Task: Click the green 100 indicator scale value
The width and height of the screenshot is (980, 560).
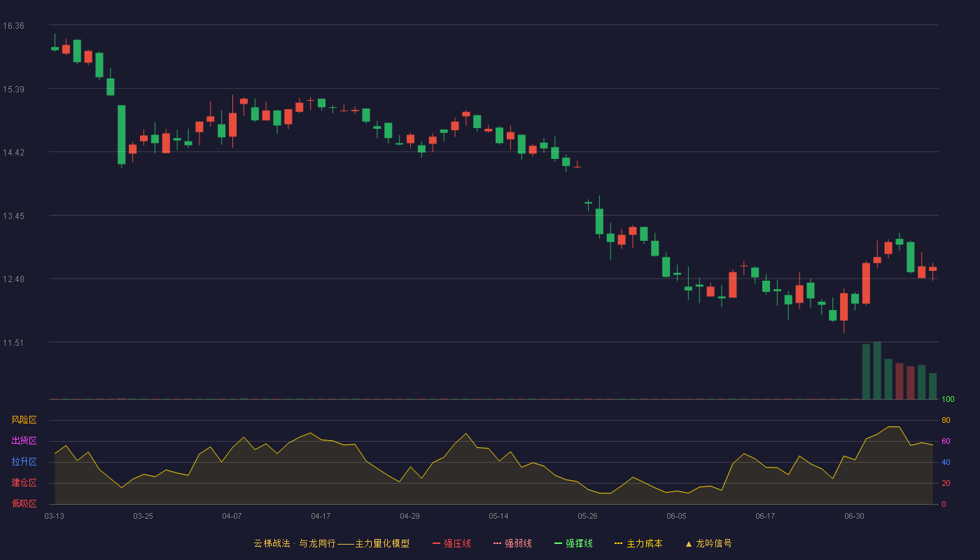Action: pos(948,399)
